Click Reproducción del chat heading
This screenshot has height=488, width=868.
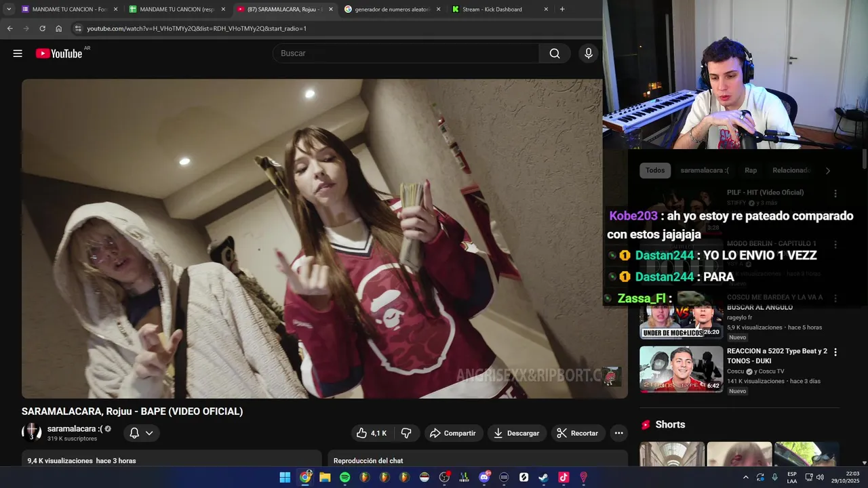[x=368, y=461]
